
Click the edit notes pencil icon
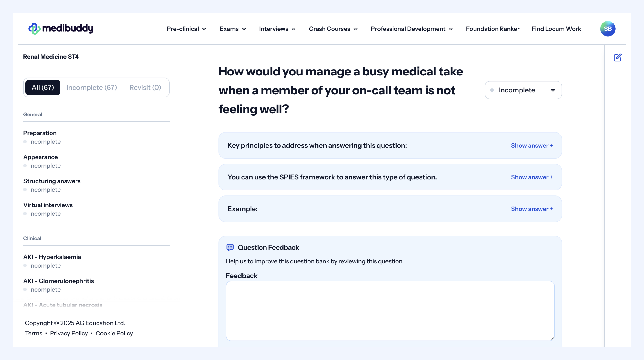[617, 58]
